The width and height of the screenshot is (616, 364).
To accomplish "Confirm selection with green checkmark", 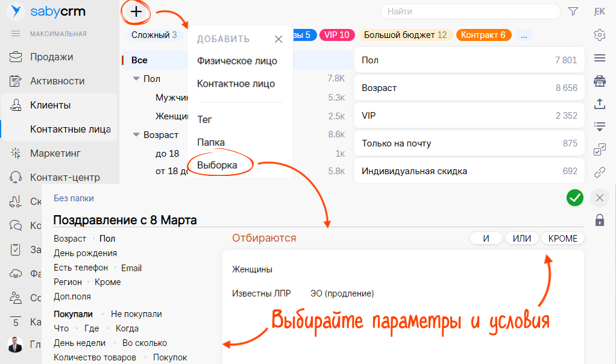I will (x=575, y=198).
